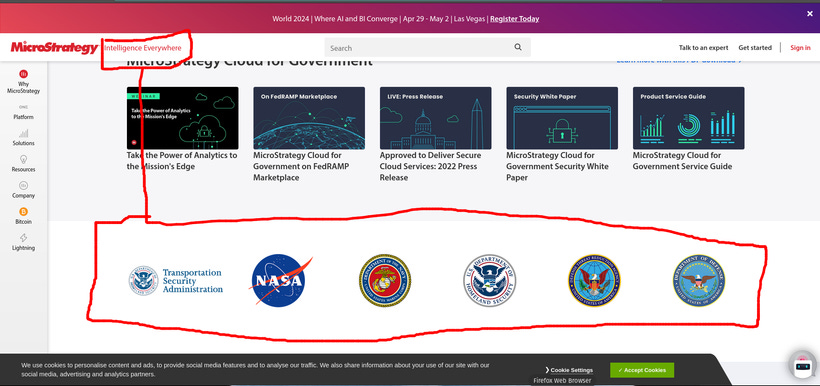Image resolution: width=820 pixels, height=386 pixels.
Task: Open Lightning in sidebar
Action: coord(24,242)
